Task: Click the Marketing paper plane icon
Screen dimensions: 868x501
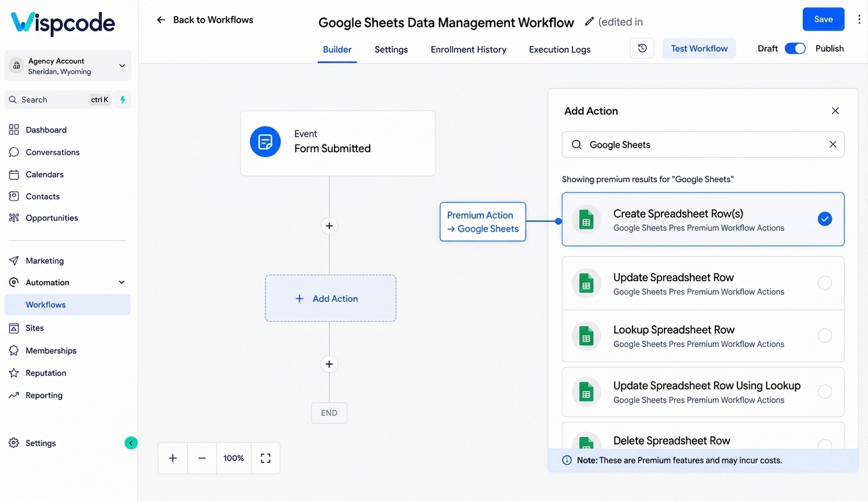Action: point(13,261)
